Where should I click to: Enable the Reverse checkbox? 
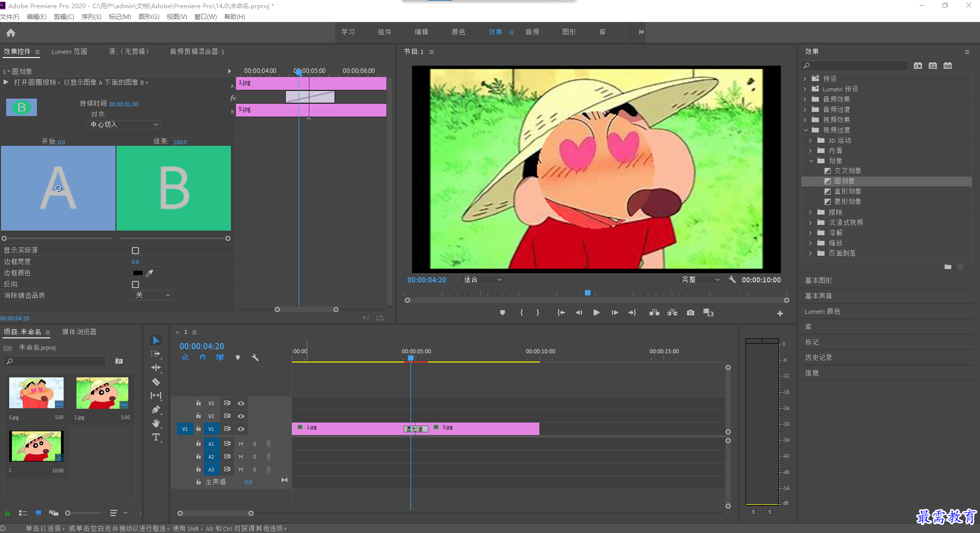pos(135,284)
